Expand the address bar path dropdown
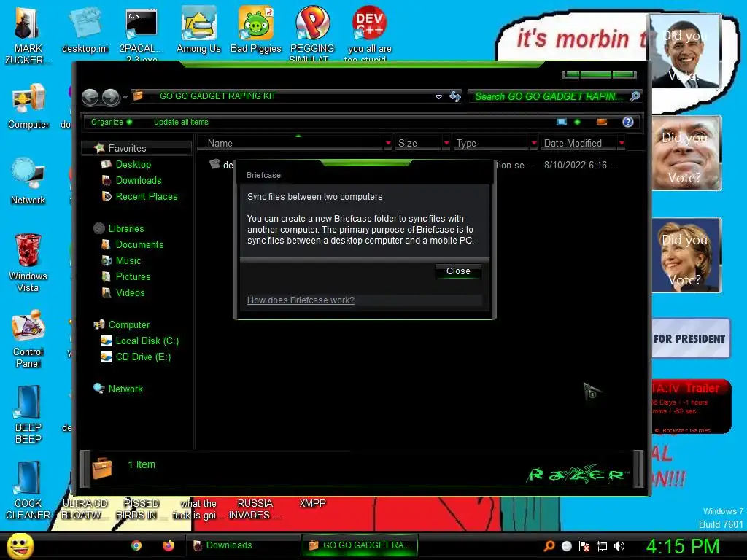Image resolution: width=747 pixels, height=560 pixels. click(x=438, y=97)
